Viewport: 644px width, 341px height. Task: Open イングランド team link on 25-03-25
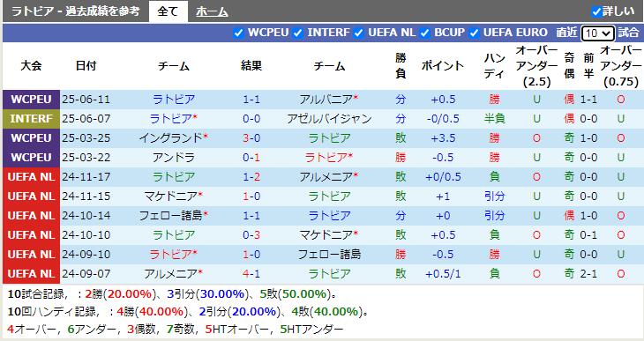(171, 138)
